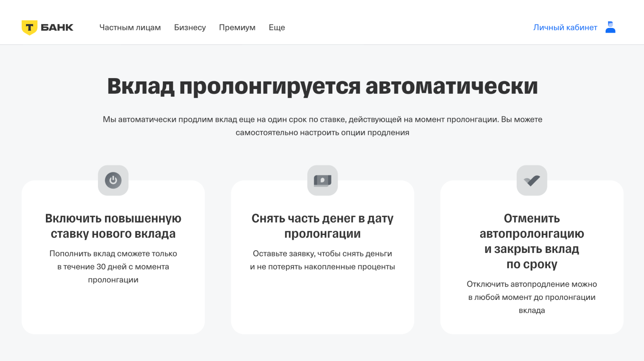
Task: Click the check icon for cancel prolongation option
Action: (x=532, y=180)
